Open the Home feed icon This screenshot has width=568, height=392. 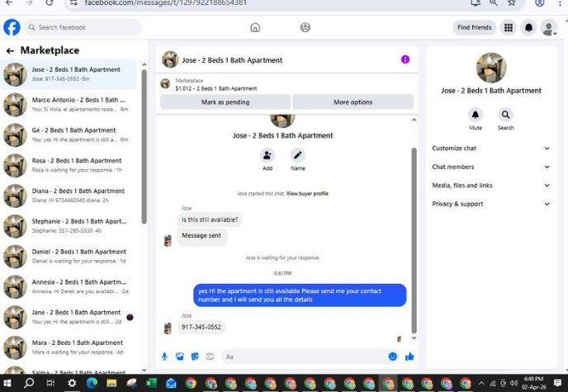255,27
